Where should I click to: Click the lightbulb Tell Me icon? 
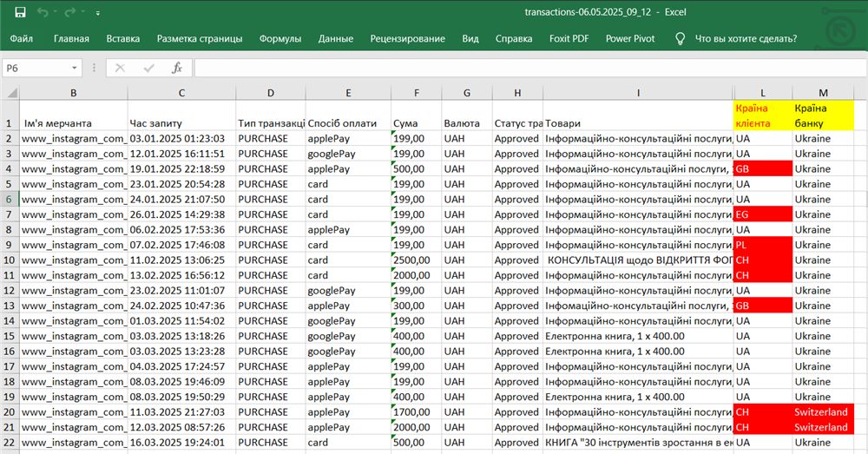(x=681, y=39)
